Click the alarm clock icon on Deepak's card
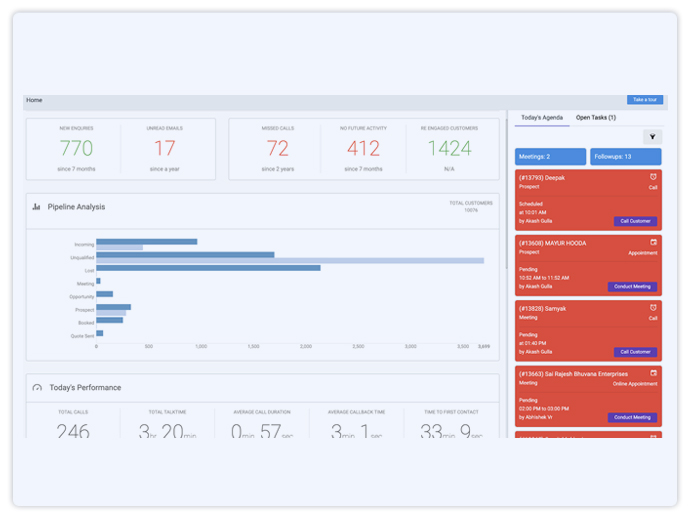The width and height of the screenshot is (689, 517). pyautogui.click(x=653, y=177)
